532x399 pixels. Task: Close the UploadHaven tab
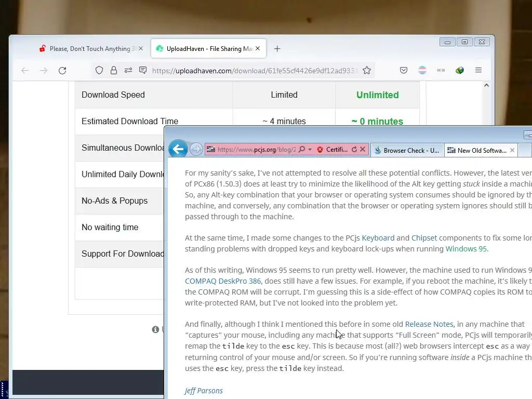[x=258, y=48]
